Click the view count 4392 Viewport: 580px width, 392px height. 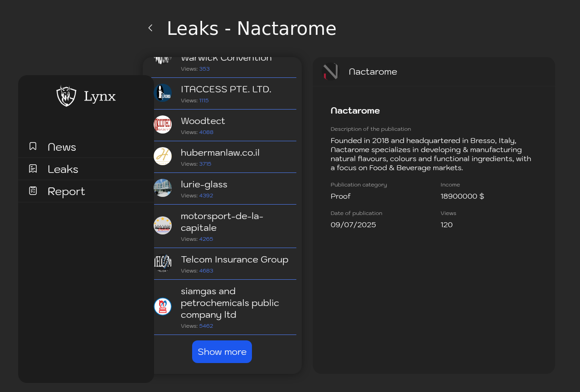point(206,196)
